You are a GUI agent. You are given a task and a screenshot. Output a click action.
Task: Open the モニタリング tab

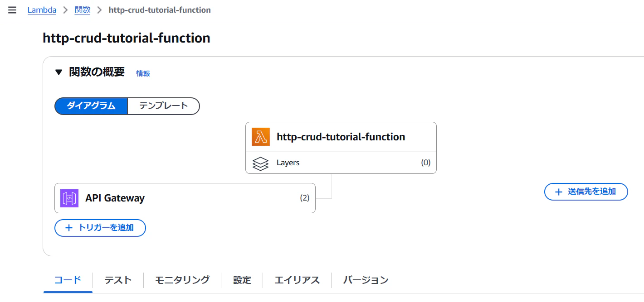182,280
